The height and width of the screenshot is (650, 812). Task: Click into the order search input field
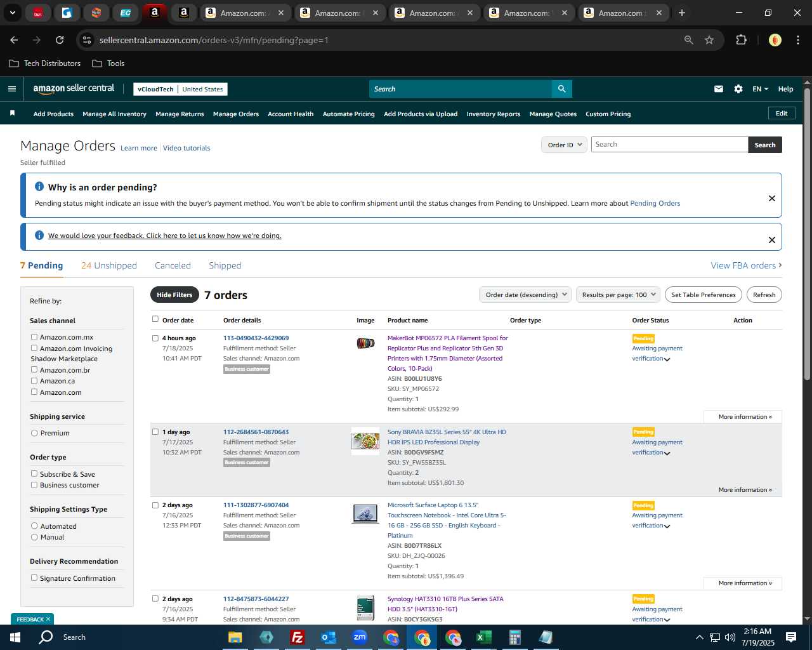click(669, 145)
